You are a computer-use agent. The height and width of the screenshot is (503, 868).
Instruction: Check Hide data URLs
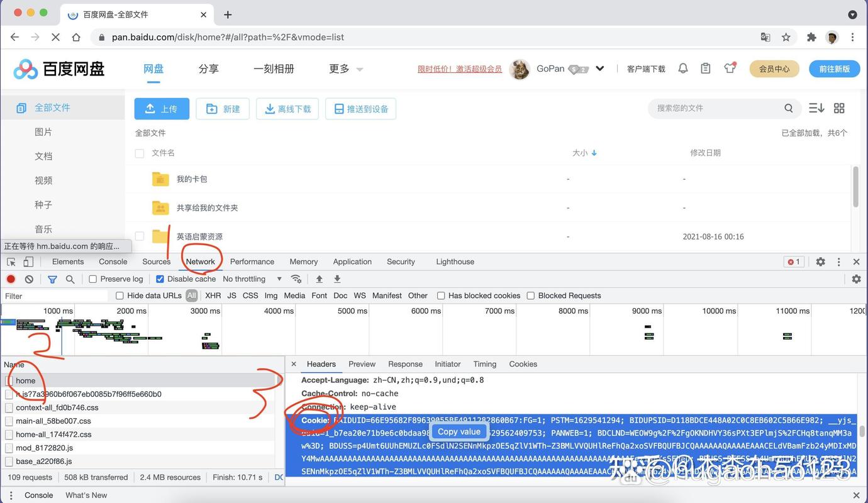(119, 296)
